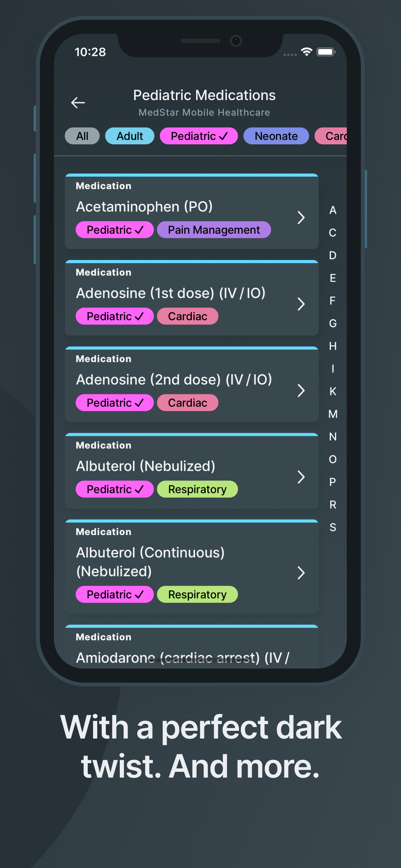
Task: Open Acetaminophen (PO) via its chevron
Action: pos(301,217)
